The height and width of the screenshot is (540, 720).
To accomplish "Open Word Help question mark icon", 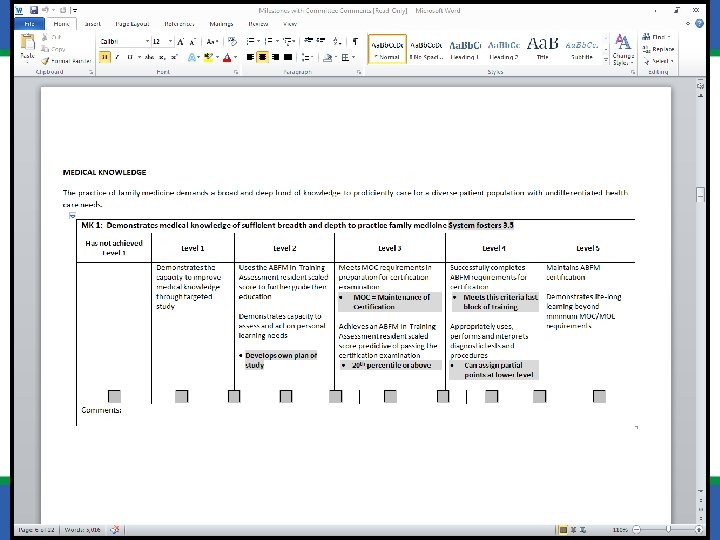I will click(x=699, y=24).
